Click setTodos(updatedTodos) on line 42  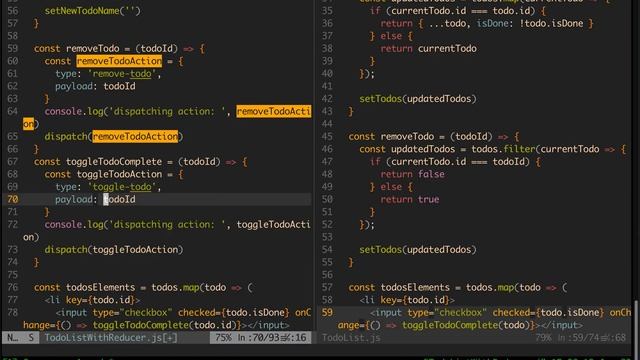[x=418, y=99]
